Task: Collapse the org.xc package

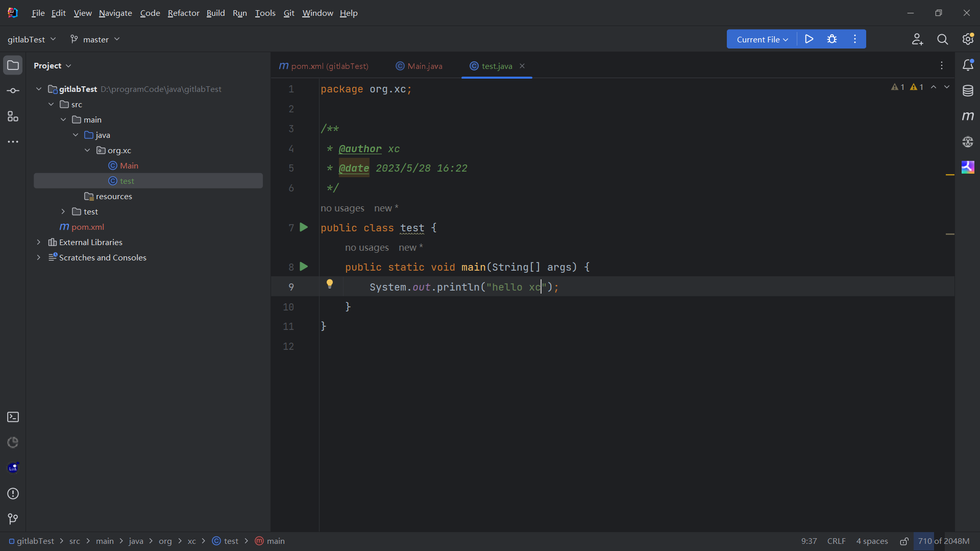Action: pyautogui.click(x=88, y=150)
